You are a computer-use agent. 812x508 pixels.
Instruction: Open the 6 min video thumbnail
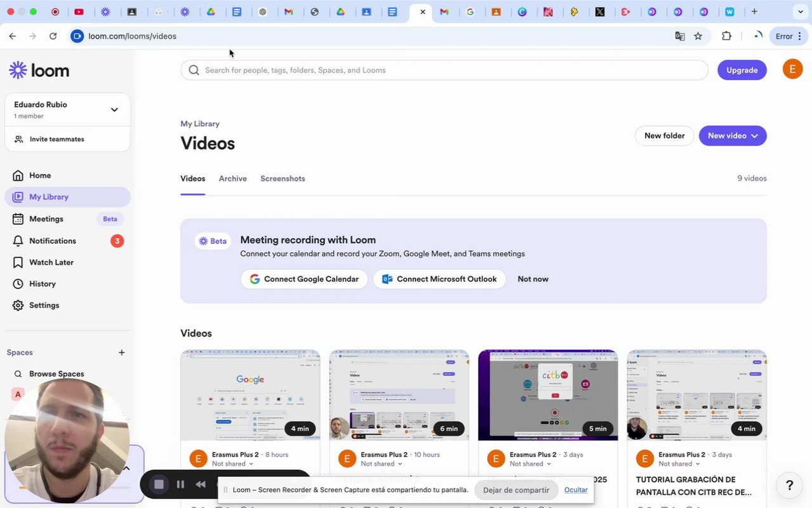pos(399,395)
